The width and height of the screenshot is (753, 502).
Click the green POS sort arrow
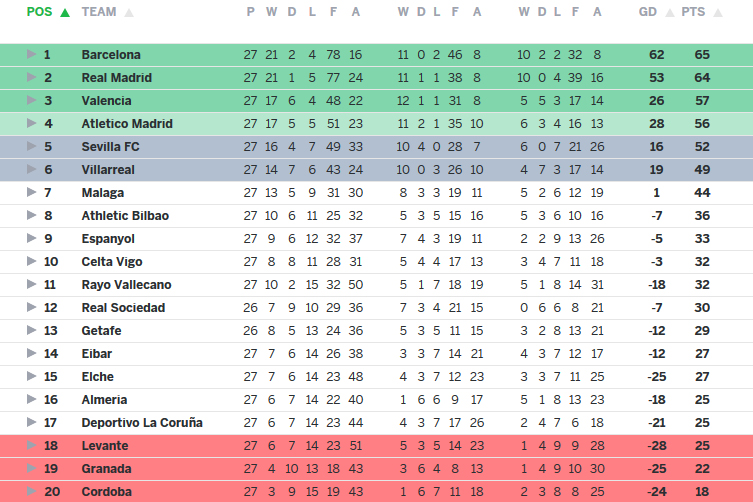[x=65, y=12]
